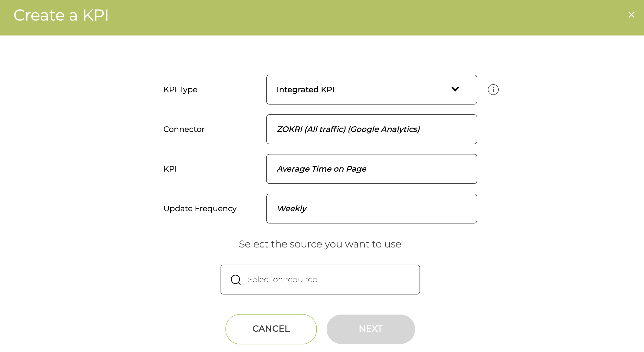The width and height of the screenshot is (644, 352).
Task: Click the KPI Type chevron arrow
Action: (455, 89)
